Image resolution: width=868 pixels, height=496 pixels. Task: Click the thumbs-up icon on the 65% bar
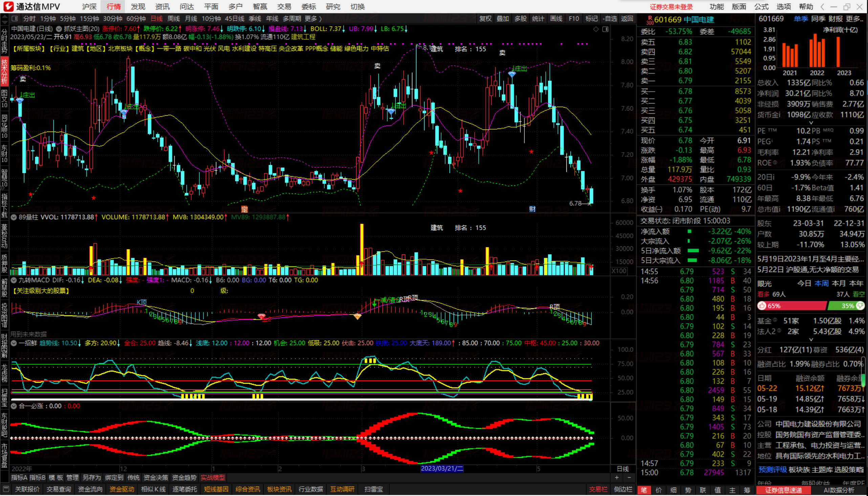[762, 306]
